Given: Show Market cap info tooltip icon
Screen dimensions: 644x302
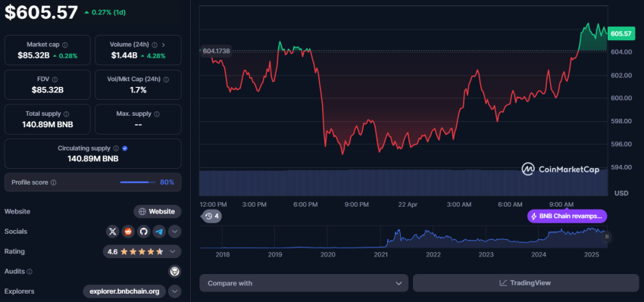Looking at the screenshot, I should [65, 45].
